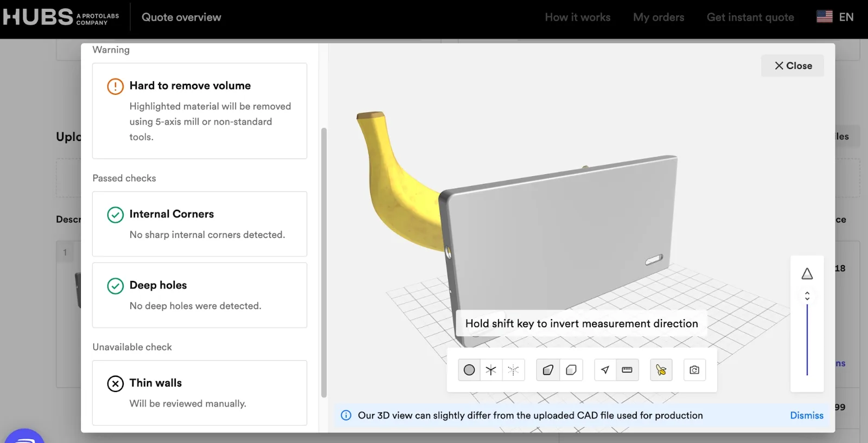This screenshot has height=443, width=868.
Task: Select the solid-line axes display icon
Action: [491, 370]
